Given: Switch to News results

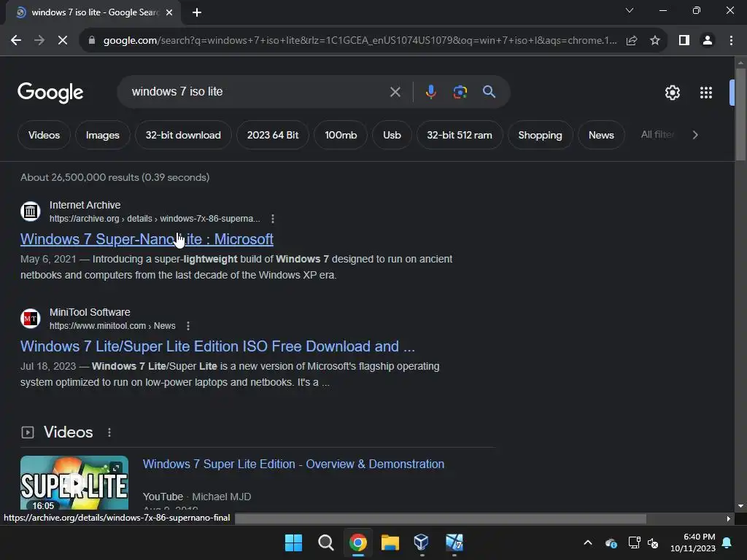Looking at the screenshot, I should [x=601, y=135].
